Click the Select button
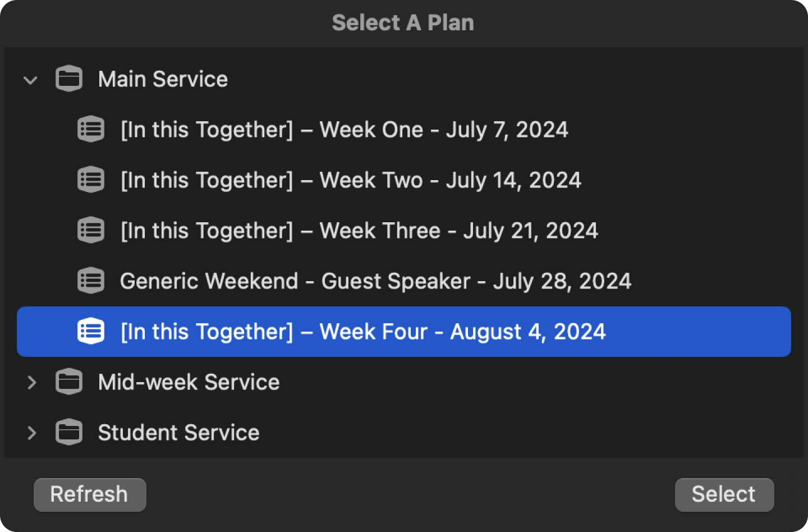This screenshot has width=808, height=532. pos(724,494)
